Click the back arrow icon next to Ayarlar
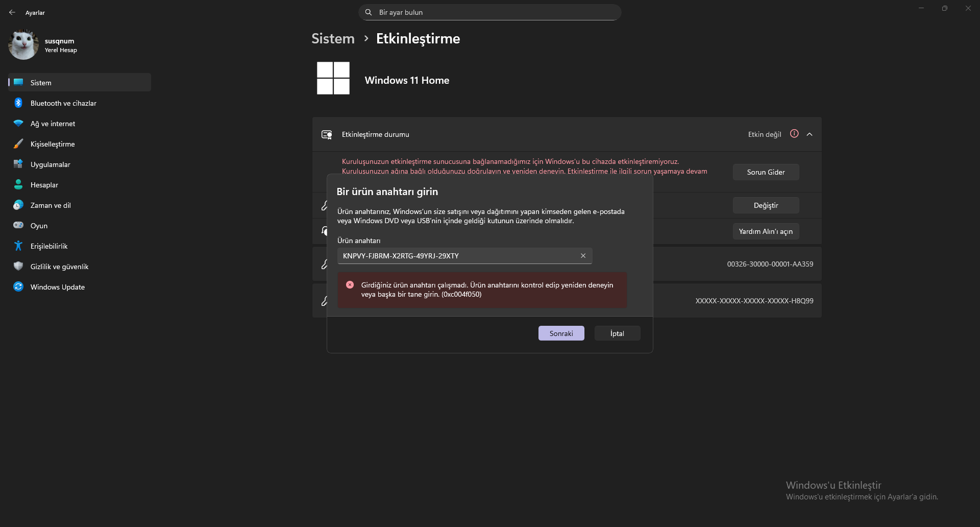980x527 pixels. coord(12,12)
